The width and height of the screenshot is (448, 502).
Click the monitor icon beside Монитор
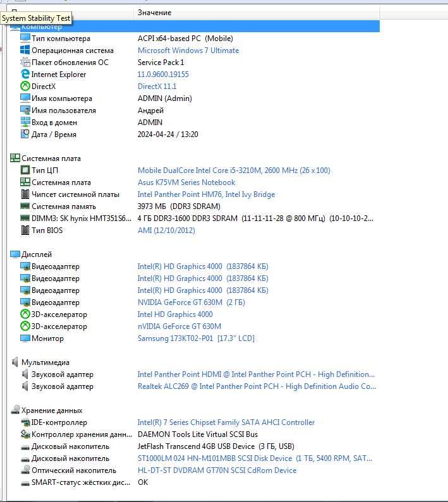[x=25, y=338]
